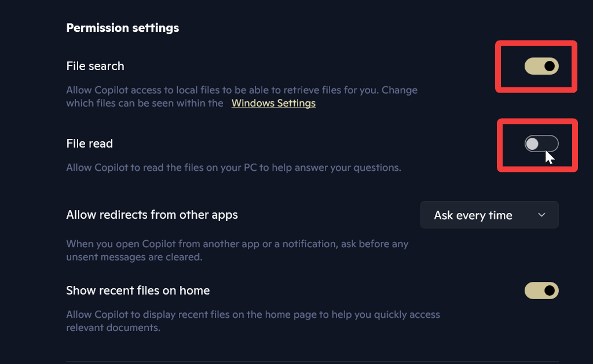
Task: Turn off the File search toggle
Action: (x=541, y=66)
